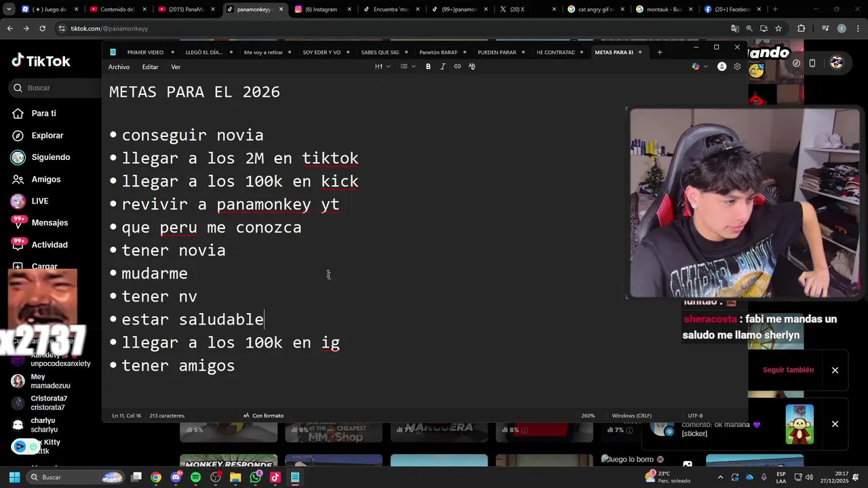868x488 pixels.
Task: Open the bullet list style dropdown
Action: coord(407,66)
